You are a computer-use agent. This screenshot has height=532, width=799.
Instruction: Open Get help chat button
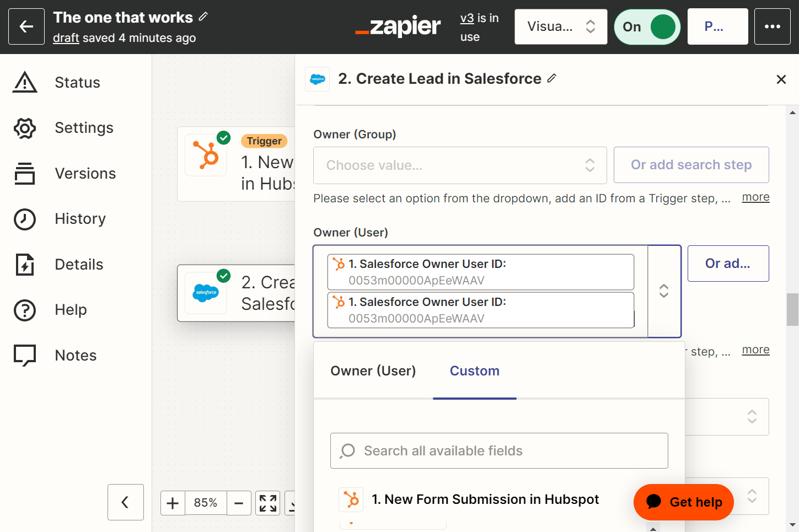point(684,502)
